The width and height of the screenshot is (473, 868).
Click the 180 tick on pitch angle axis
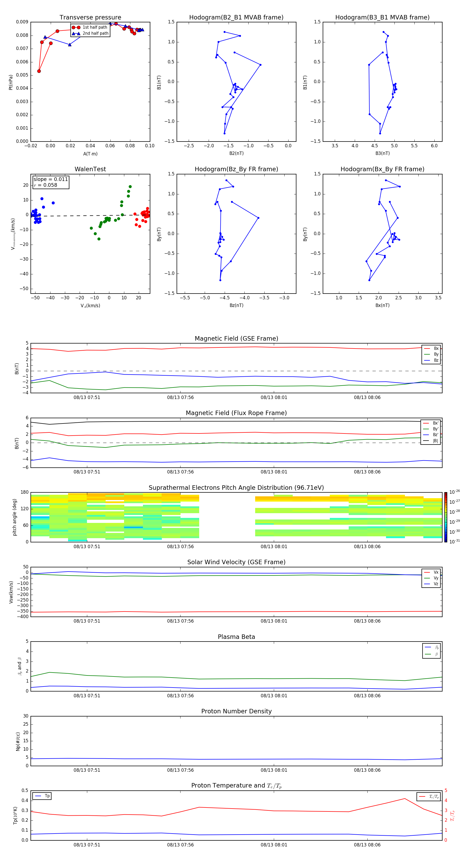25,492
